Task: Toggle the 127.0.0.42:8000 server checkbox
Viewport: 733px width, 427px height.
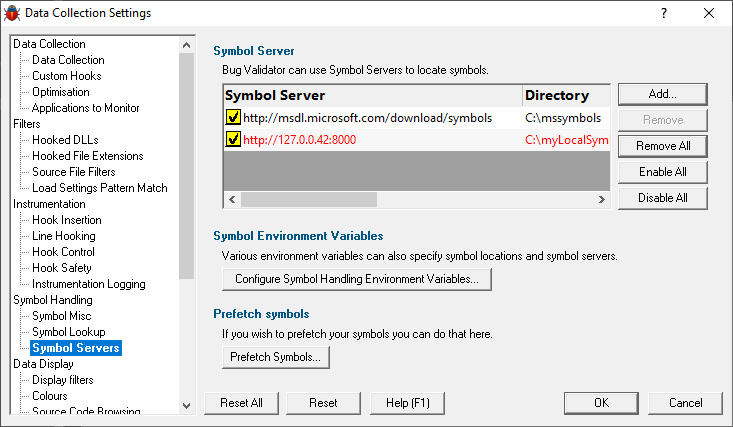Action: tap(233, 139)
